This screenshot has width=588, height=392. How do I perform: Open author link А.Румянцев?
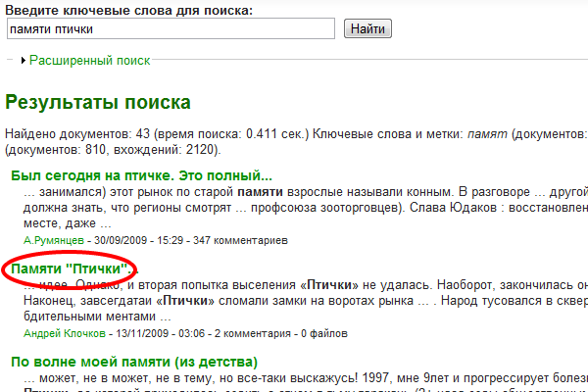54,240
